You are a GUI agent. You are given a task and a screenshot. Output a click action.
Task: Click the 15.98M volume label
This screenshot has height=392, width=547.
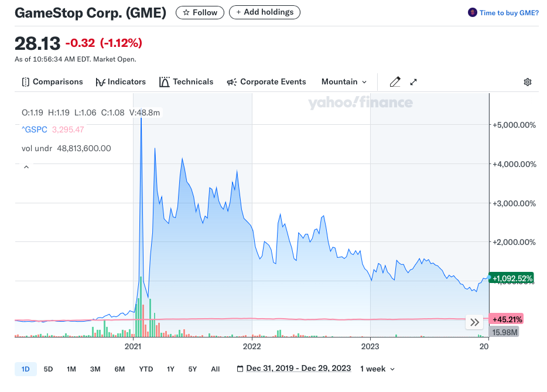coord(504,332)
